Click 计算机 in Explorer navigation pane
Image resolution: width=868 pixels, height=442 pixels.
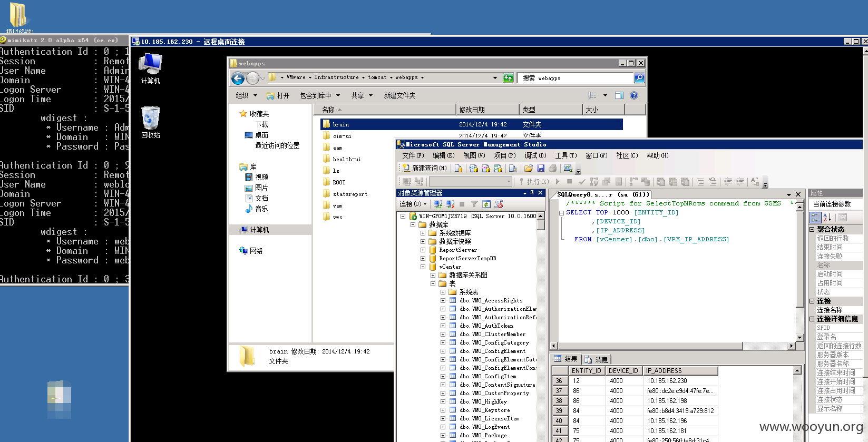point(254,230)
